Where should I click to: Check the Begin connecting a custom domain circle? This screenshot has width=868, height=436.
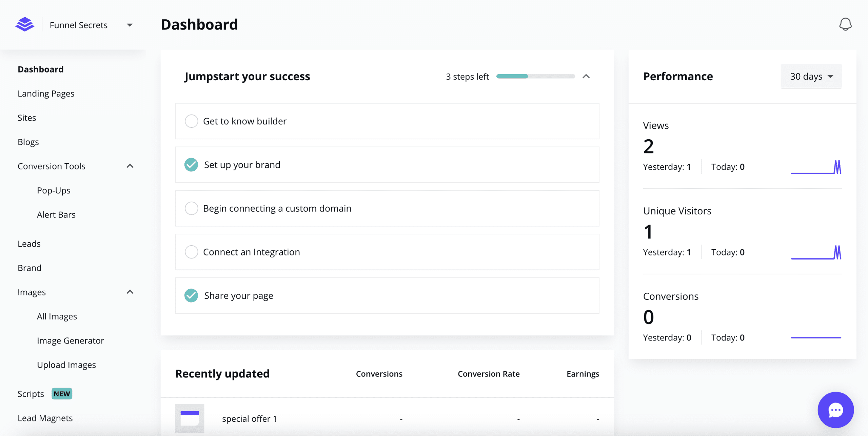coord(191,208)
